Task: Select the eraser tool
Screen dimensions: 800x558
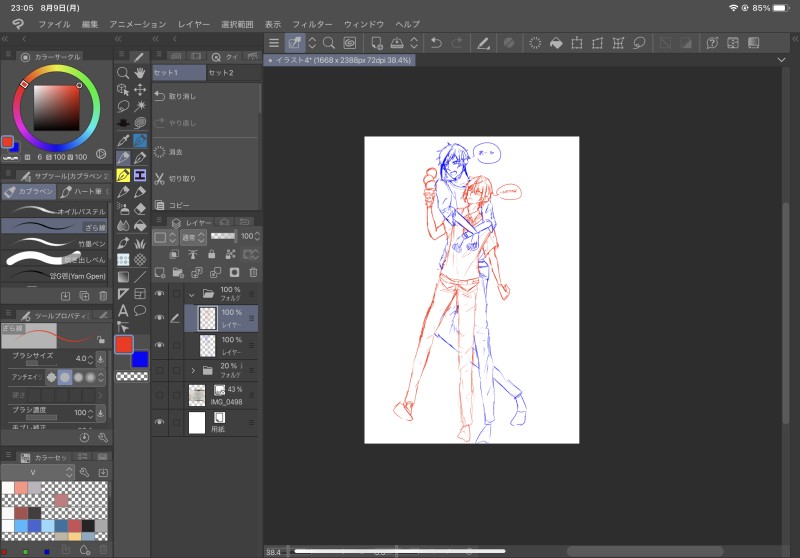Action: (140, 209)
